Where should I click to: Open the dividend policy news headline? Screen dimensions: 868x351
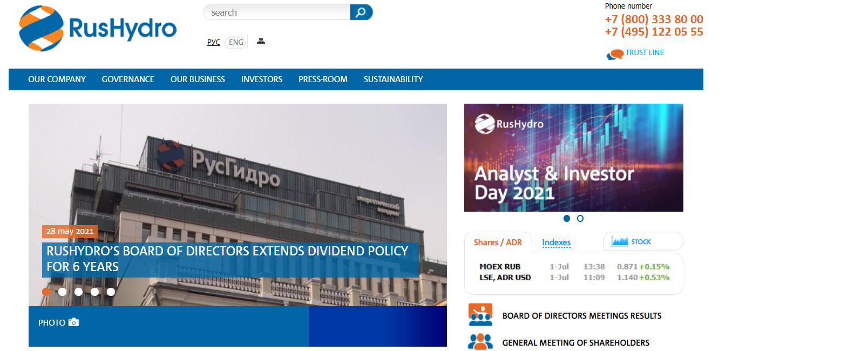(x=228, y=259)
